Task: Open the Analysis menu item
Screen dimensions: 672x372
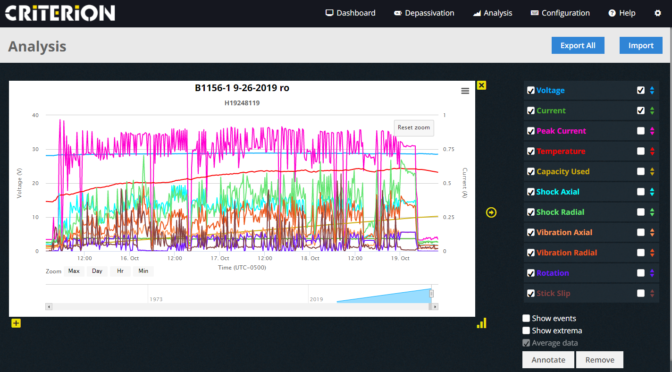Action: tap(492, 13)
